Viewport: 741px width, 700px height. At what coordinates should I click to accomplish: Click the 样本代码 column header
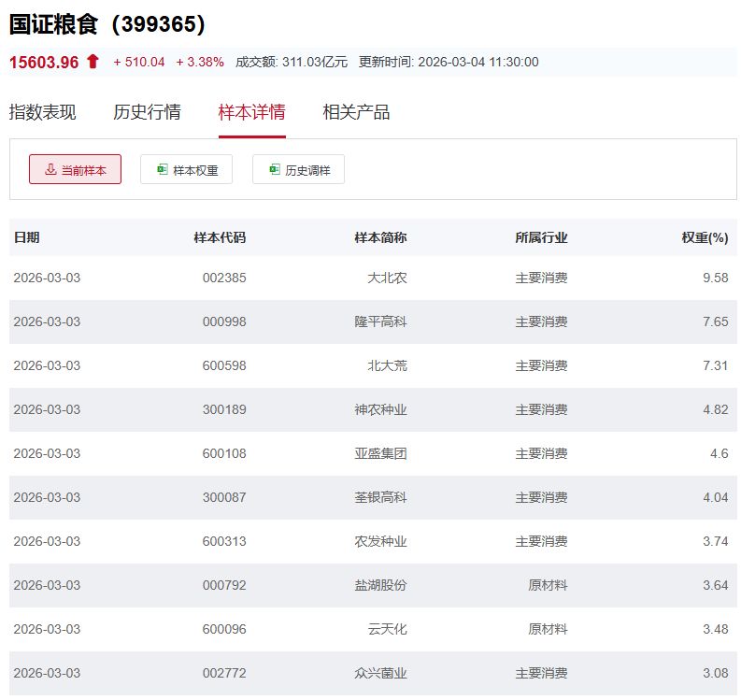coord(220,237)
